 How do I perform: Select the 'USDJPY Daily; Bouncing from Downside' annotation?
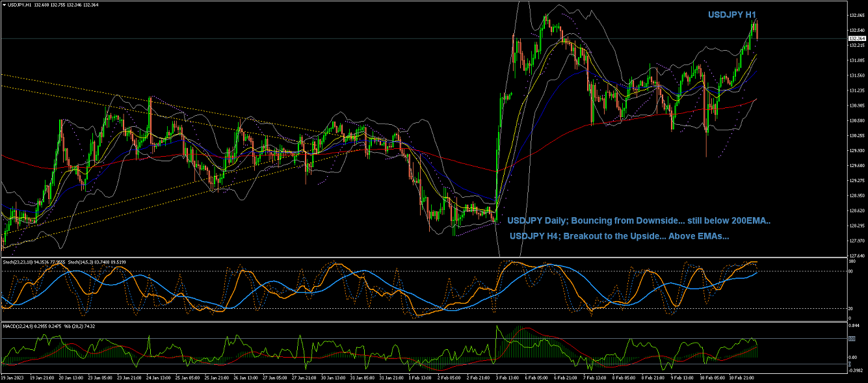pos(638,221)
